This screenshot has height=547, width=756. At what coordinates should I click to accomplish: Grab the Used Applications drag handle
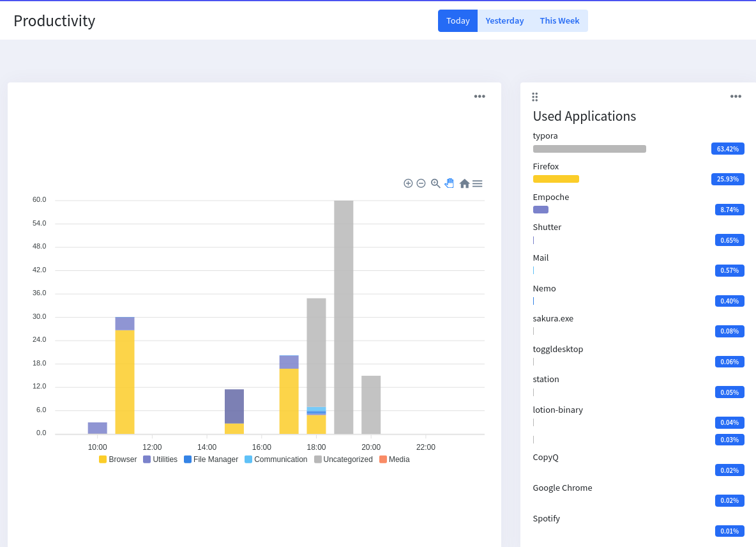(x=534, y=97)
